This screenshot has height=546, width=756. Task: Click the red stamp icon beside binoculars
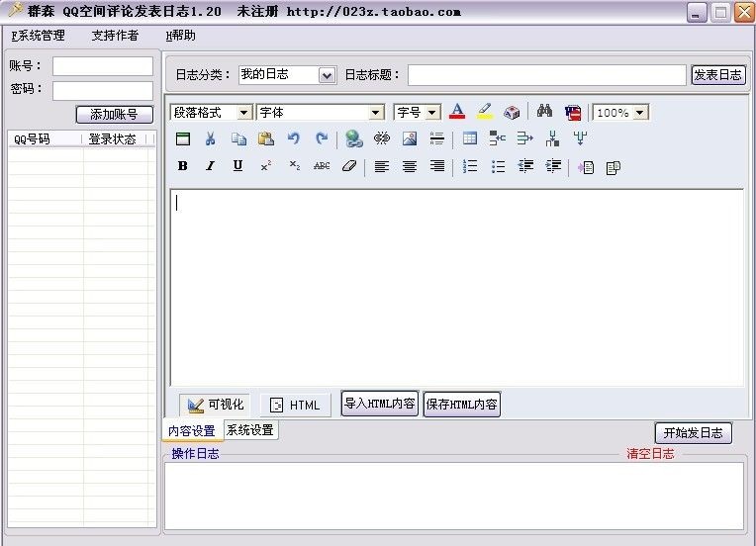573,113
